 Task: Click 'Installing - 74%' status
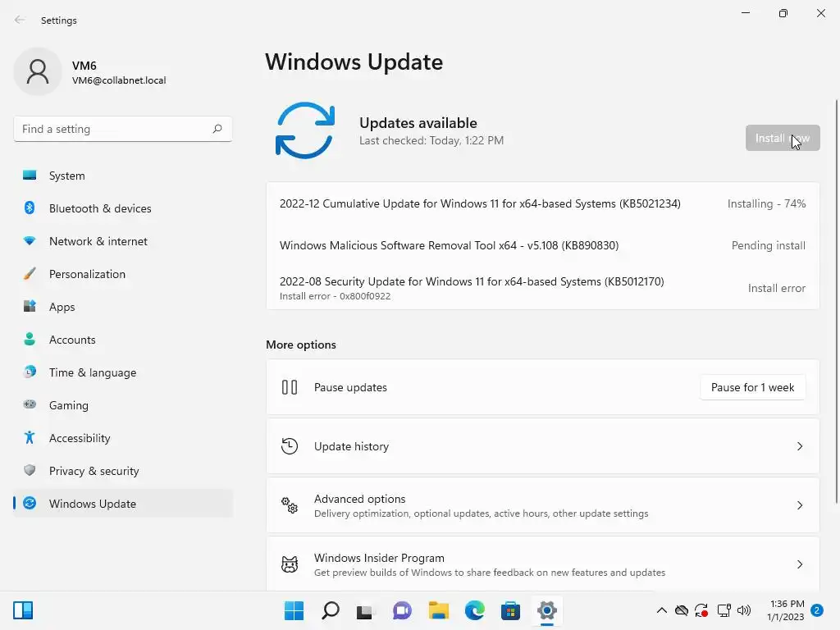(766, 203)
